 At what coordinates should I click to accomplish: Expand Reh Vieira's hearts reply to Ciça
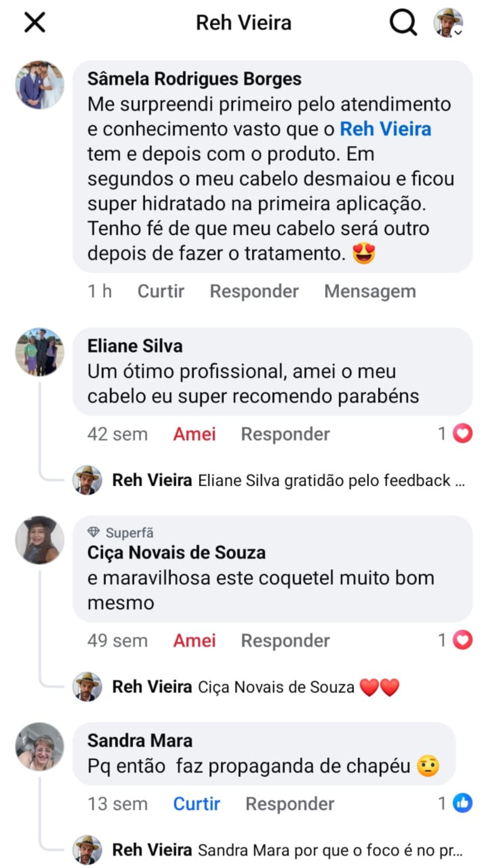point(256,687)
